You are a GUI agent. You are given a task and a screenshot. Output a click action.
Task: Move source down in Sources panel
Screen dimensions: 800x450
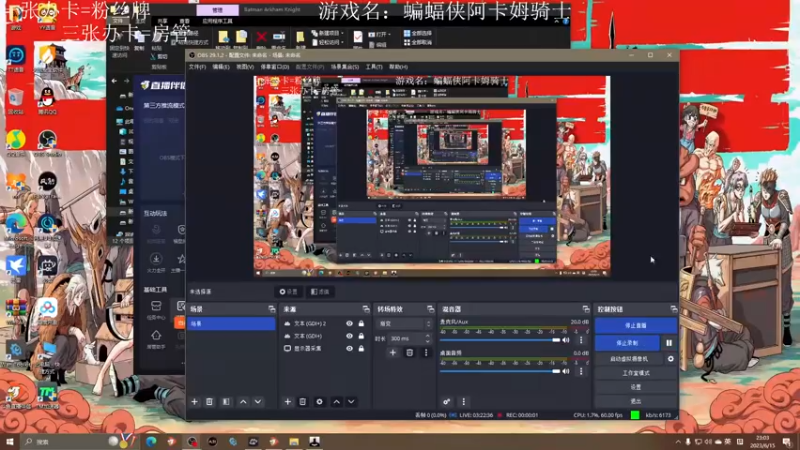pos(352,402)
